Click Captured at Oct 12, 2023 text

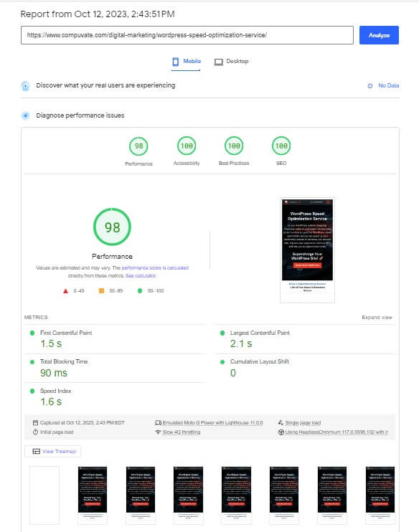83,423
